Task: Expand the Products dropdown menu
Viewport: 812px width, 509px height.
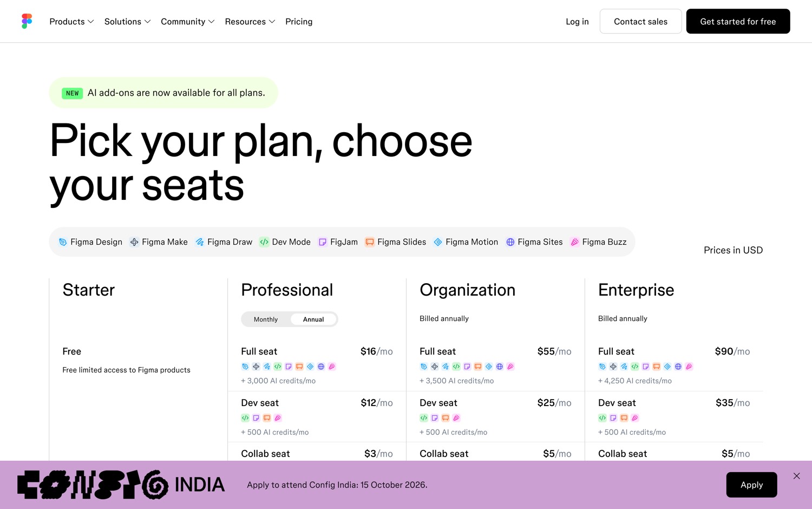Action: [x=71, y=22]
